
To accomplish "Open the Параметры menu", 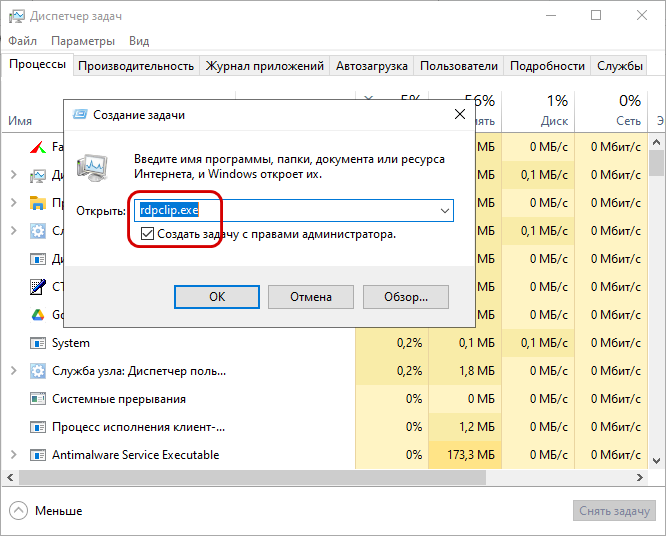I will tap(83, 41).
